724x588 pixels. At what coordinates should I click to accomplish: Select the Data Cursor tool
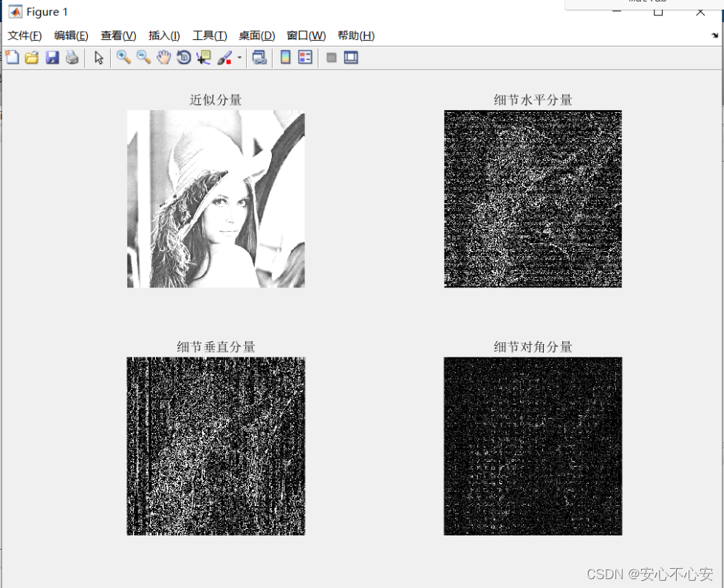[x=204, y=58]
